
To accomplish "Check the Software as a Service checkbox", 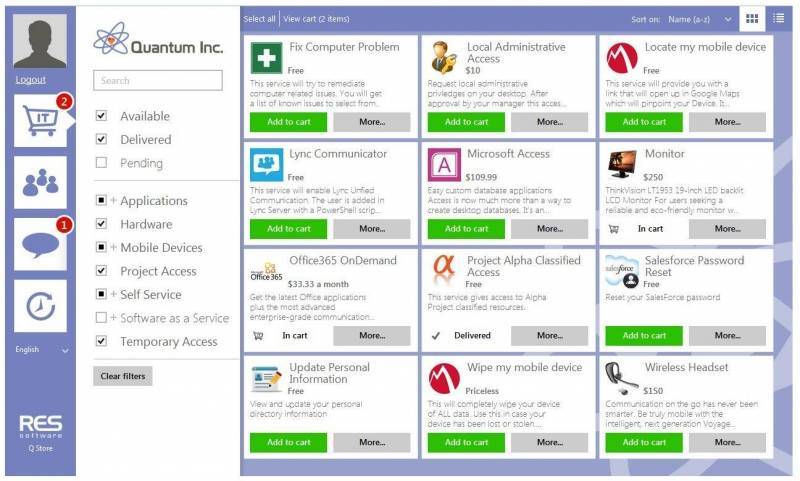I will (x=102, y=317).
